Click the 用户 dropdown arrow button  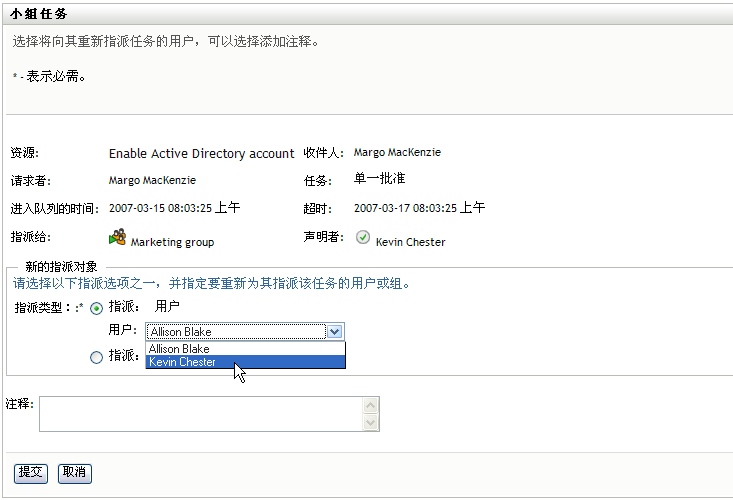[x=336, y=331]
